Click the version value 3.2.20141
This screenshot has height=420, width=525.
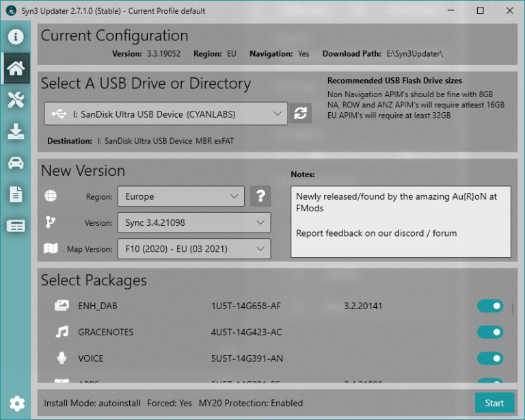(363, 306)
